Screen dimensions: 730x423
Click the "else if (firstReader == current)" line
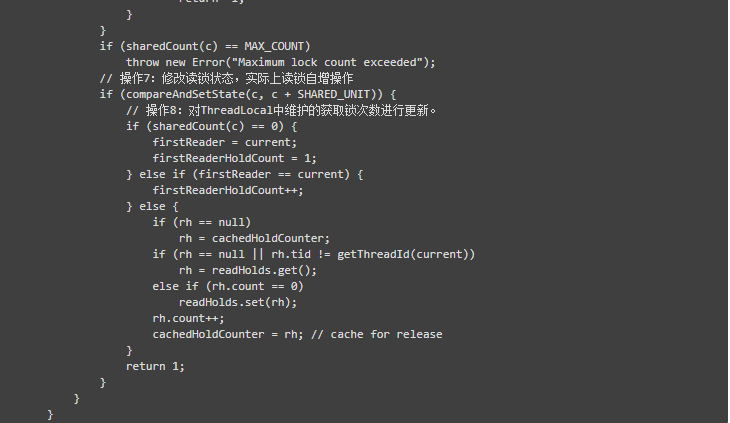[x=245, y=174]
